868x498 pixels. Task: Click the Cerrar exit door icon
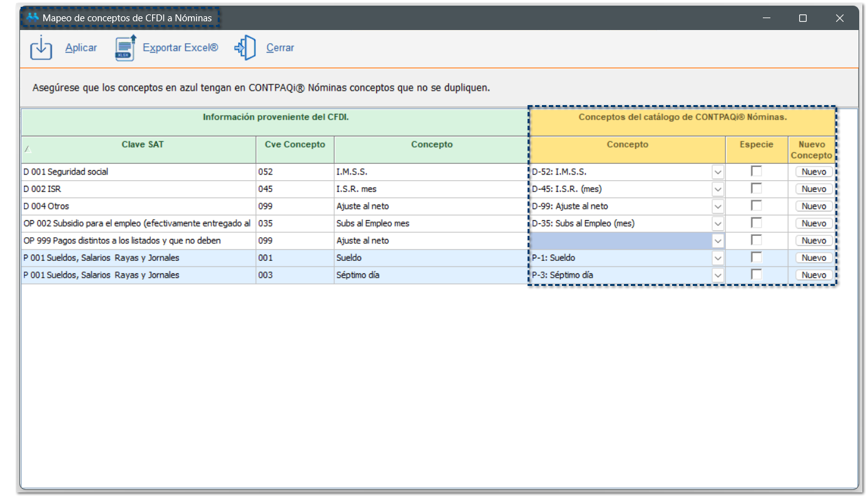[245, 48]
